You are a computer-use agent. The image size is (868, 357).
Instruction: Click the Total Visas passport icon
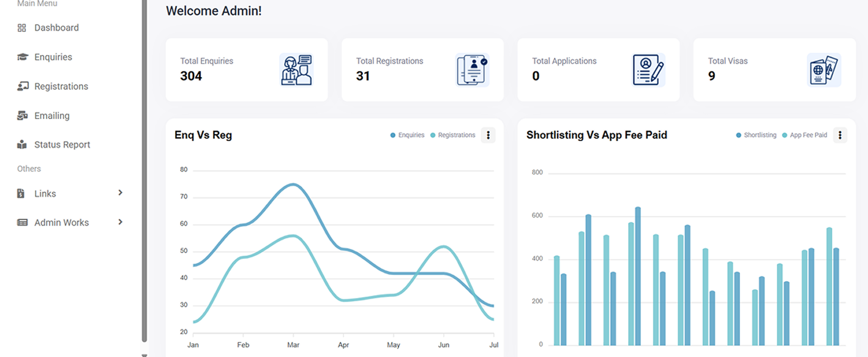click(824, 70)
